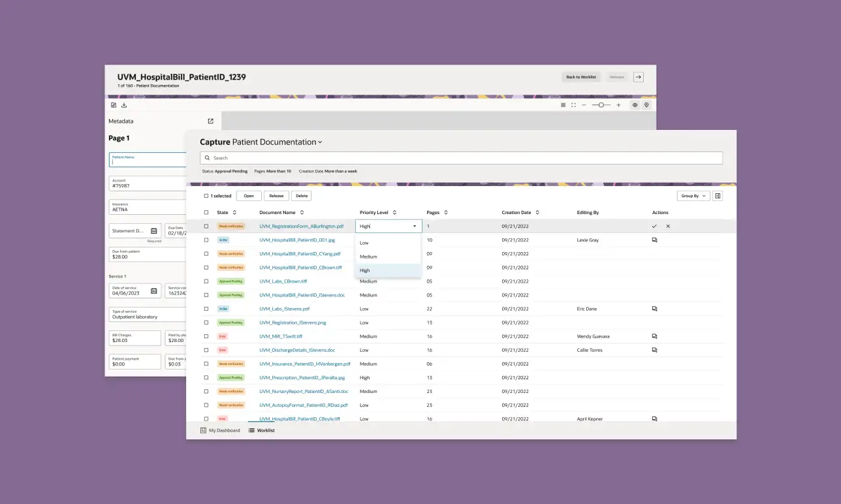Check the box for UVM_HospitalBill_PatientID_001.jpg
841x504 pixels.
206,240
